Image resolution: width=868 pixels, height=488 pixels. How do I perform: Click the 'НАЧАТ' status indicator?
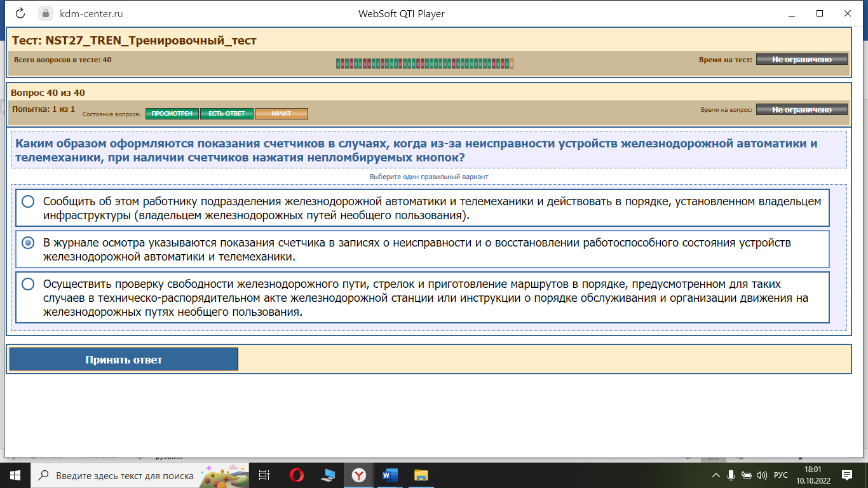[281, 114]
